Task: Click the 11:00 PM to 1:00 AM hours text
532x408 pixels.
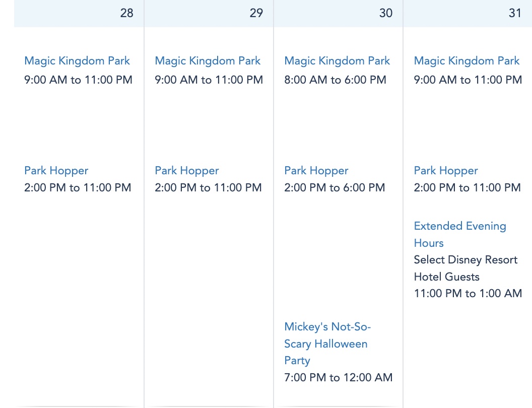Action: pyautogui.click(x=468, y=294)
